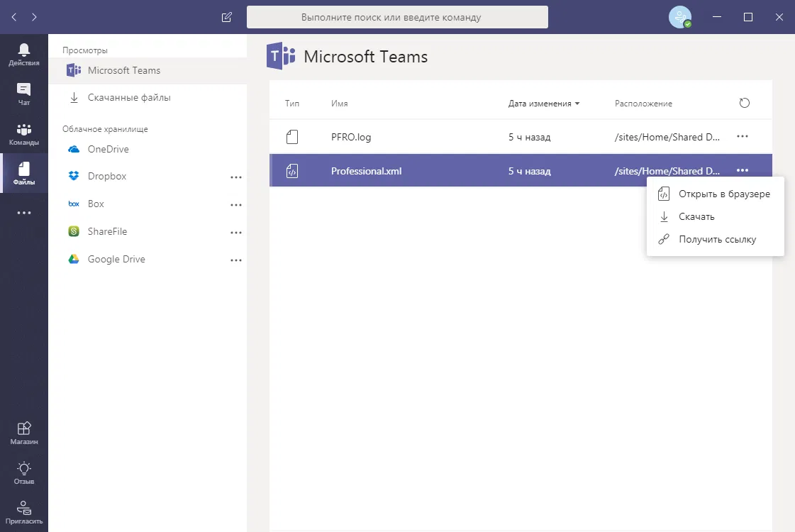
Task: Click Professional.xml location path text
Action: pos(667,171)
